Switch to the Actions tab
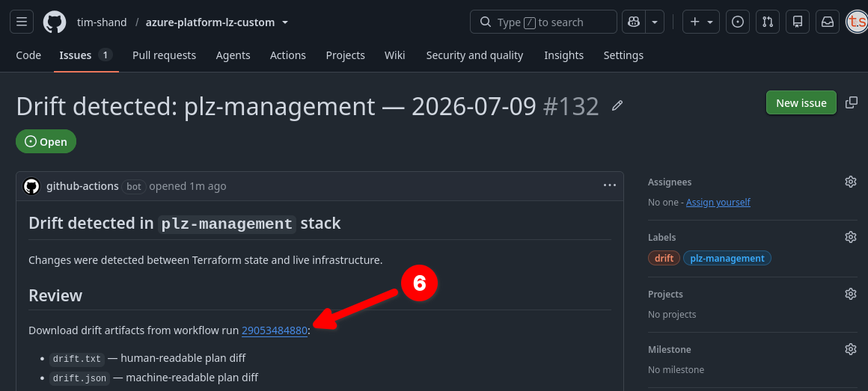 point(288,55)
